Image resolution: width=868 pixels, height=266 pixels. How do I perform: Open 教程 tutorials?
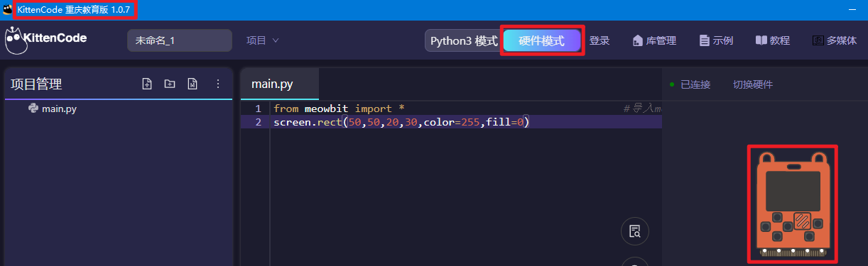click(x=772, y=41)
